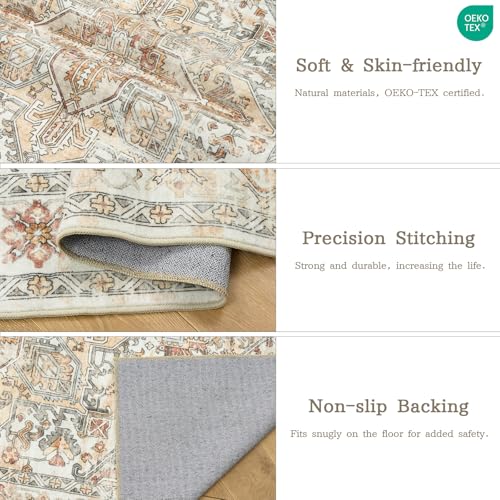Select the top rug texture close-up photo
The width and height of the screenshot is (500, 500).
(x=138, y=81)
